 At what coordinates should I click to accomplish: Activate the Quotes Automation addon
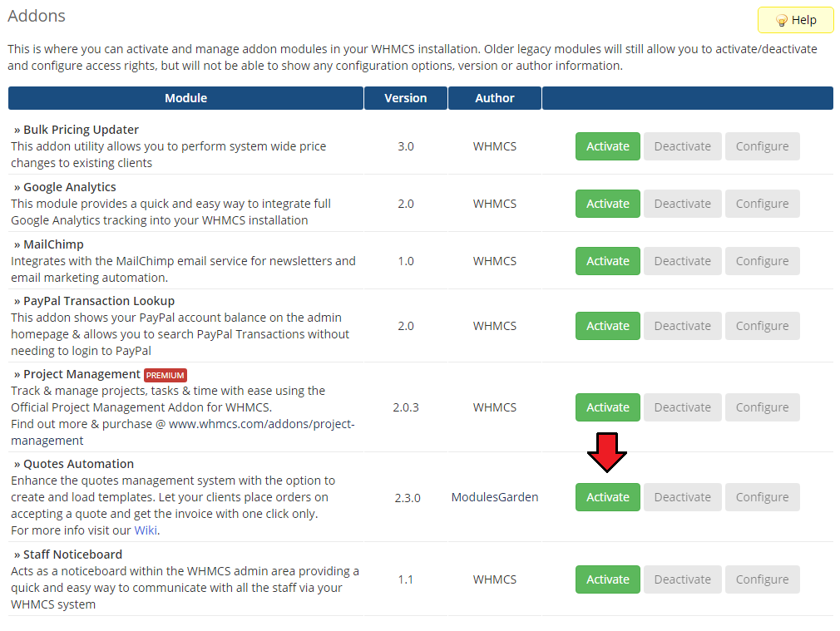[607, 497]
